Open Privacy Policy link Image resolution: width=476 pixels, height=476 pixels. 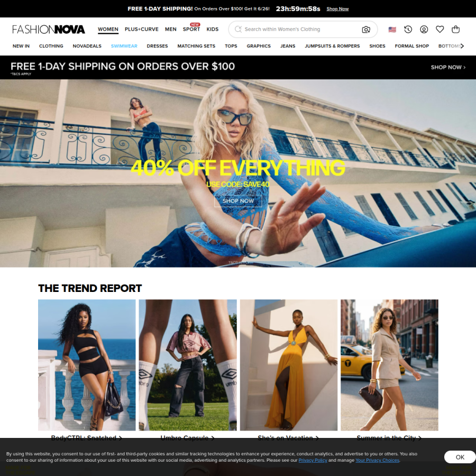tap(313, 460)
